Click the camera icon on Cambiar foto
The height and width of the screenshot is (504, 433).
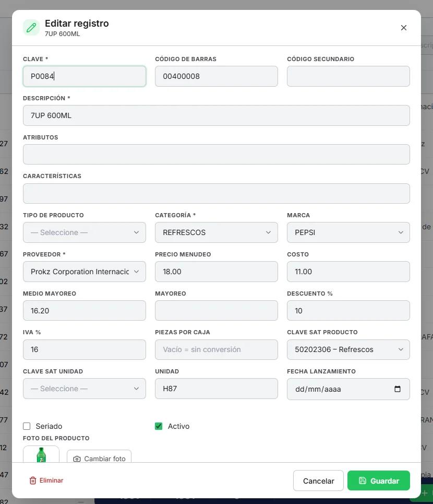[x=77, y=459]
